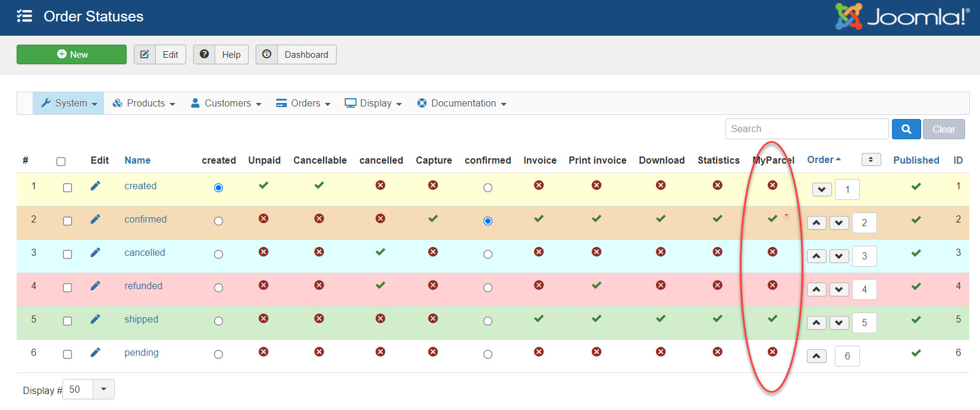Select created radio button in pending row
The width and height of the screenshot is (980, 410).
coord(219,355)
